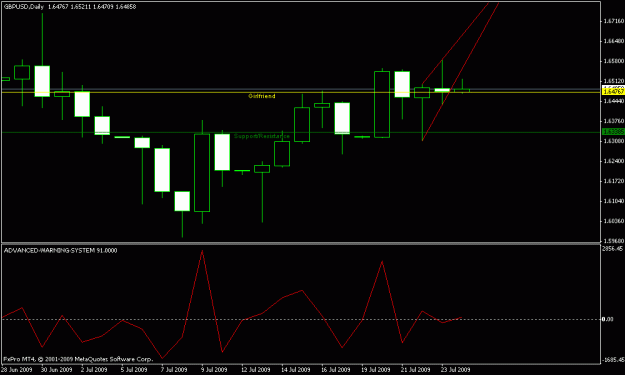Click the 14 Jul 2009 date label
Viewport: 625px width, 375px height.
pos(295,369)
